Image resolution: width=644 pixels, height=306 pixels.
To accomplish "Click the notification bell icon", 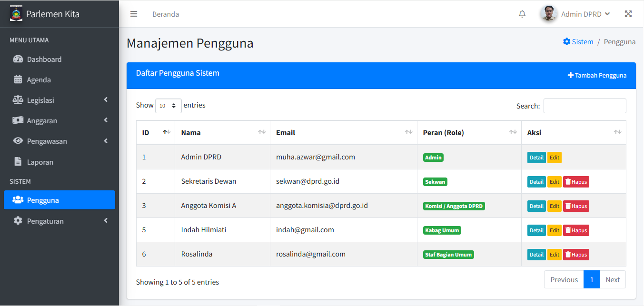I will pyautogui.click(x=522, y=14).
